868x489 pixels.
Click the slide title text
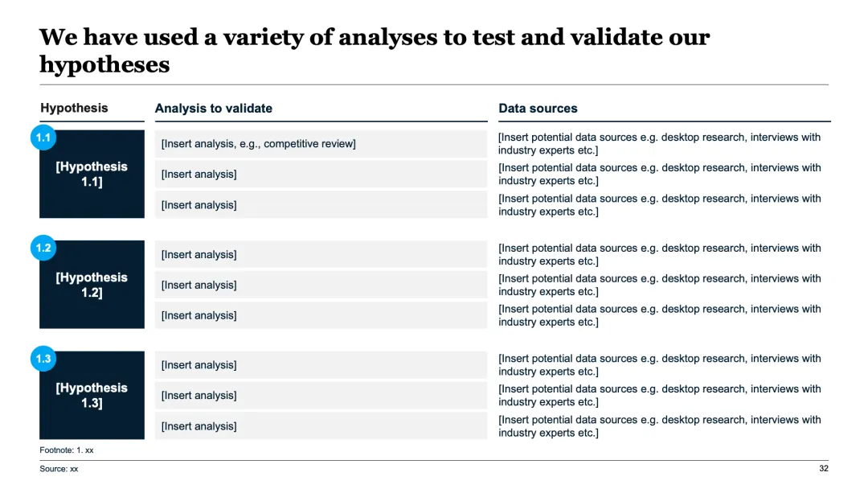click(x=375, y=50)
